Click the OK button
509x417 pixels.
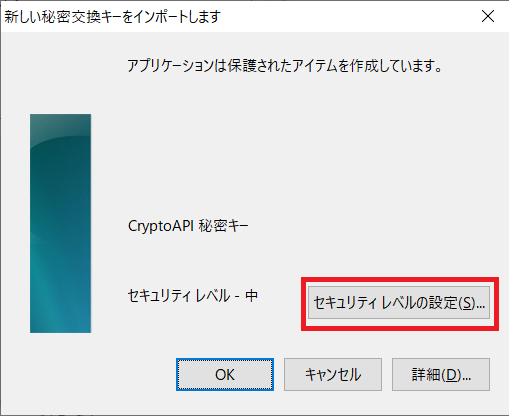point(225,375)
